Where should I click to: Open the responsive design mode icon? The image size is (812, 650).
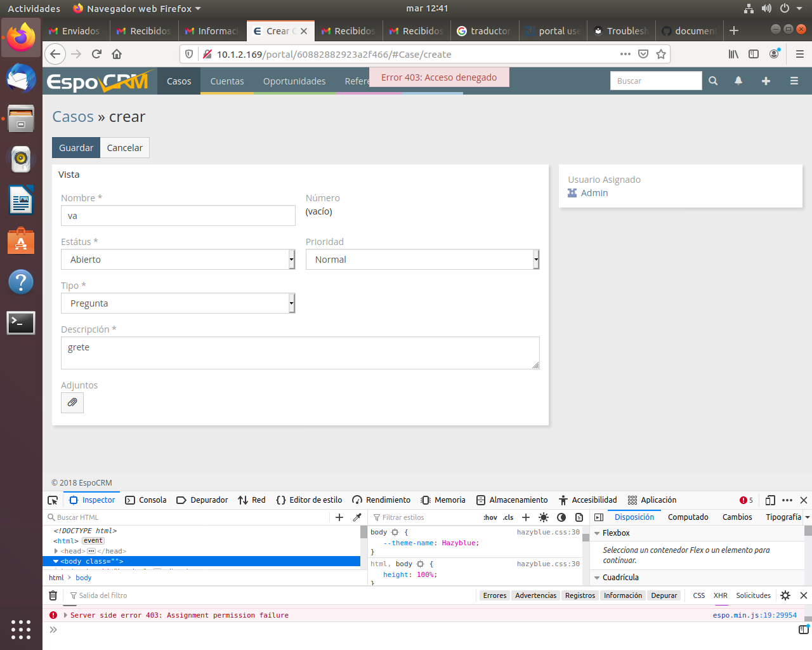(x=770, y=500)
